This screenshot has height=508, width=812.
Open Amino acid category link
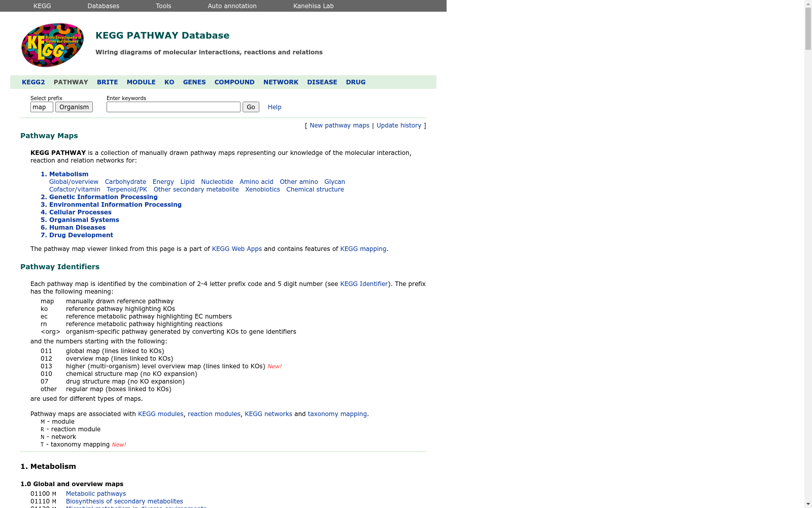(256, 182)
